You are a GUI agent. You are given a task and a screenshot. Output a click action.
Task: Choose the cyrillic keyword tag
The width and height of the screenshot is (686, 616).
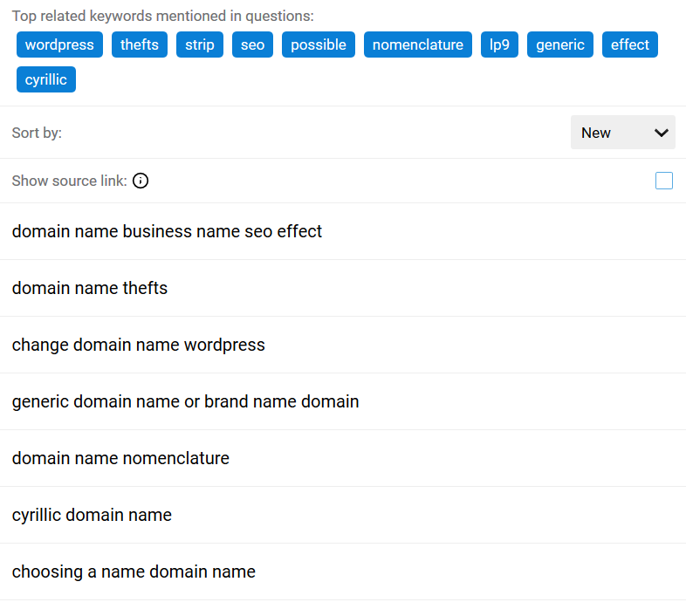(46, 79)
